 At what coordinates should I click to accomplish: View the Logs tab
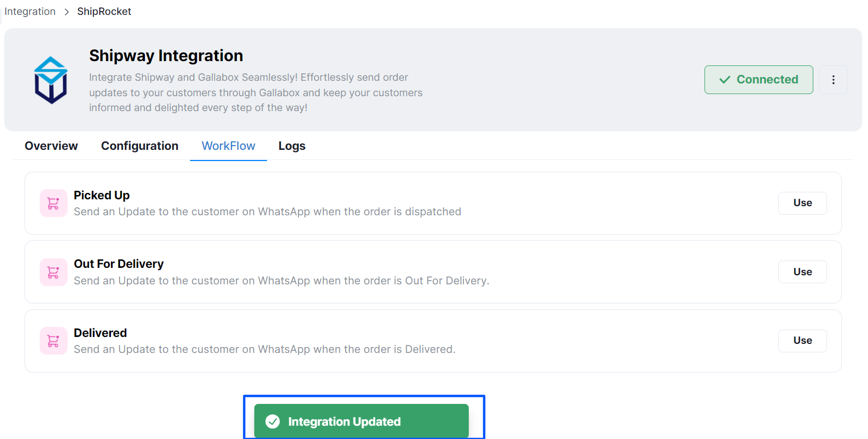[x=292, y=146]
